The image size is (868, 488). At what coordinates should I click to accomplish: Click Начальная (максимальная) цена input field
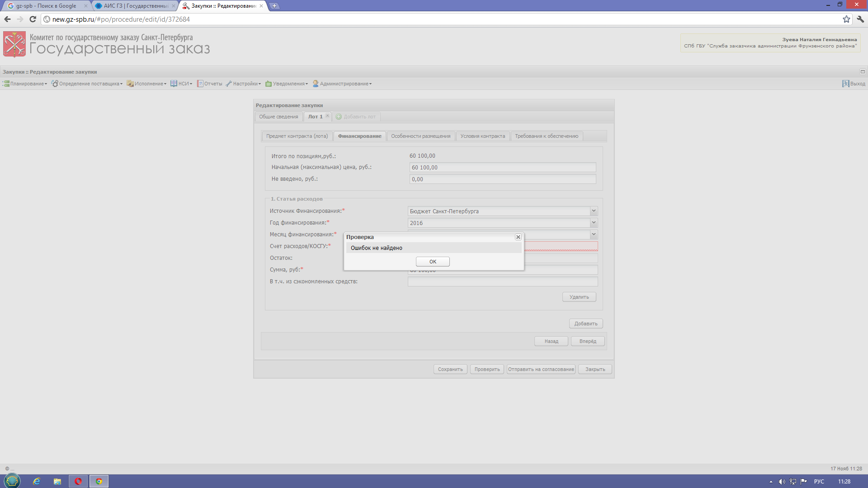(x=502, y=168)
